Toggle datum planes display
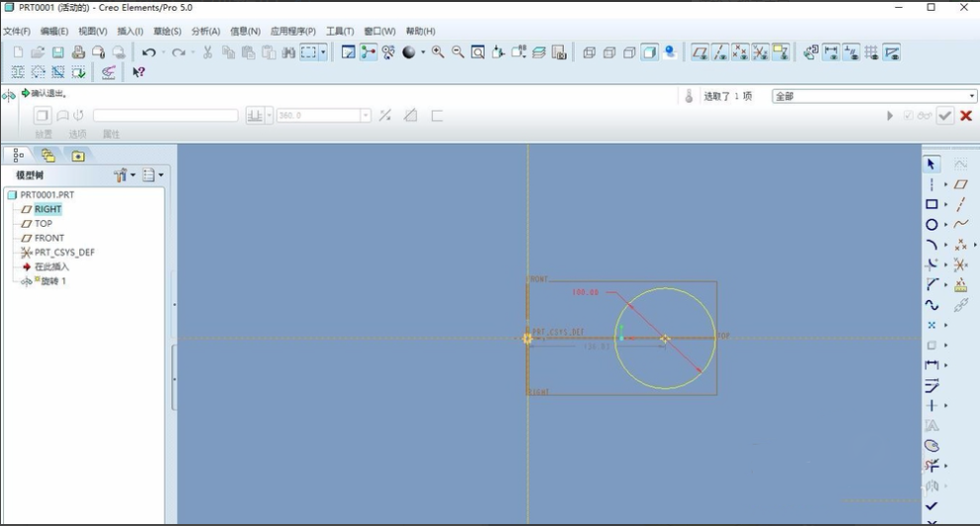 700,53
